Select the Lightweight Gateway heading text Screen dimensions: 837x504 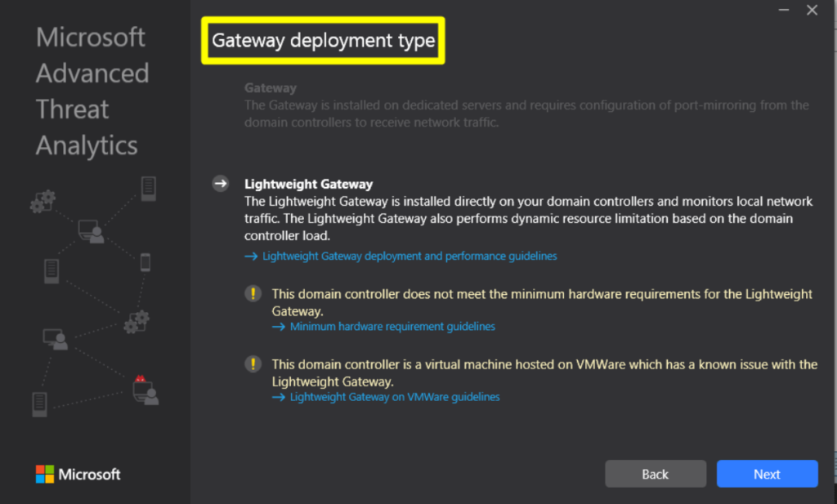coord(308,184)
